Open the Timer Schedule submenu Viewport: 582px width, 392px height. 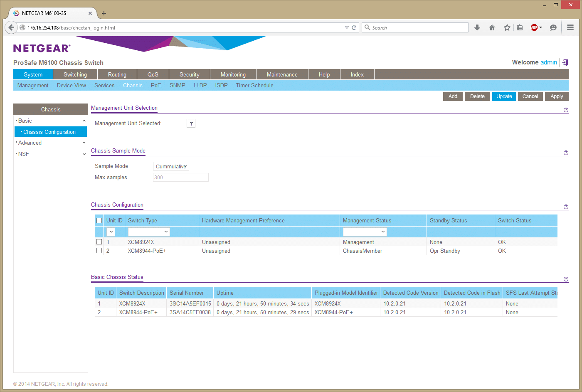tap(254, 85)
